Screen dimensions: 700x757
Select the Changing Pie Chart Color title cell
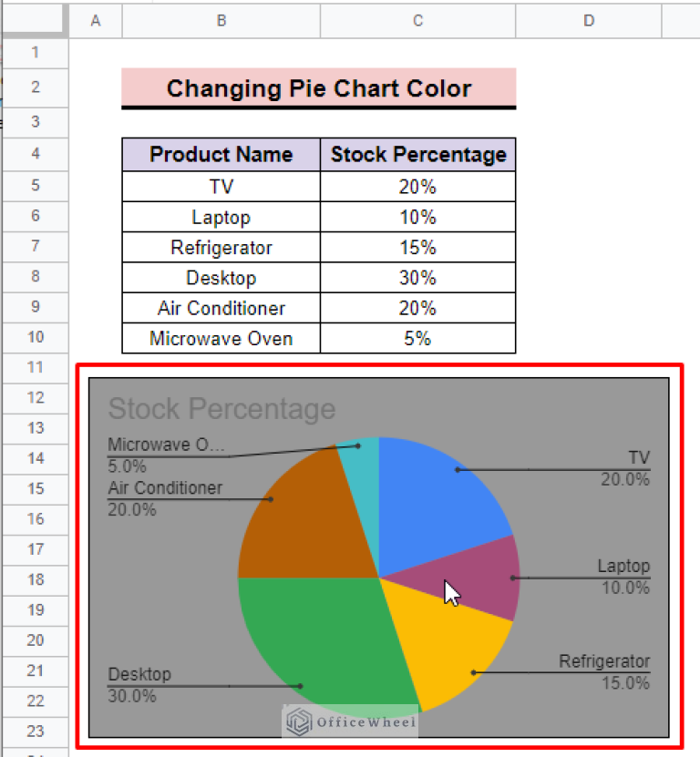pos(319,88)
